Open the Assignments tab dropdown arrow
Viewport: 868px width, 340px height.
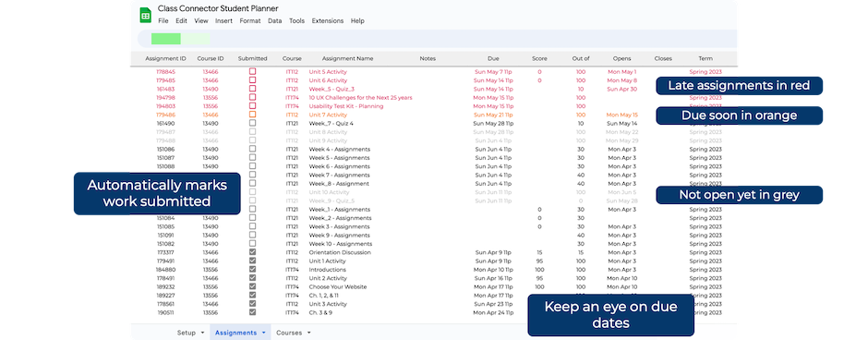[263, 333]
